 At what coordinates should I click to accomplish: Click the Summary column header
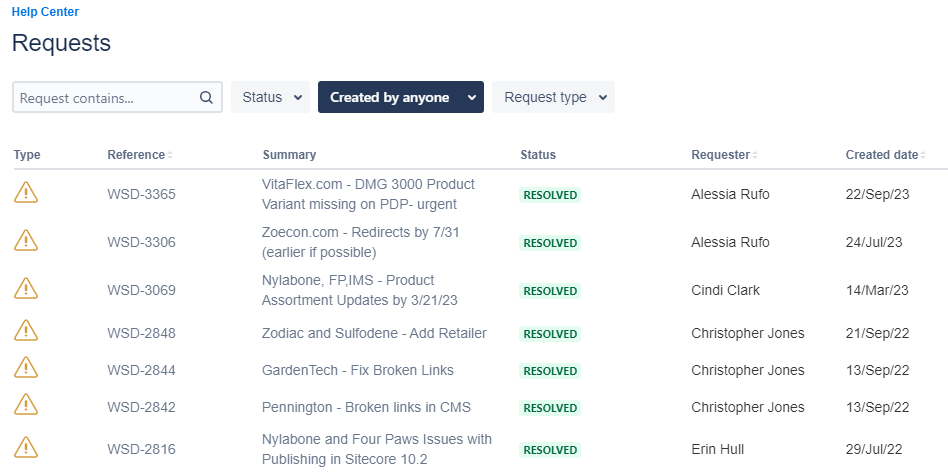(289, 155)
